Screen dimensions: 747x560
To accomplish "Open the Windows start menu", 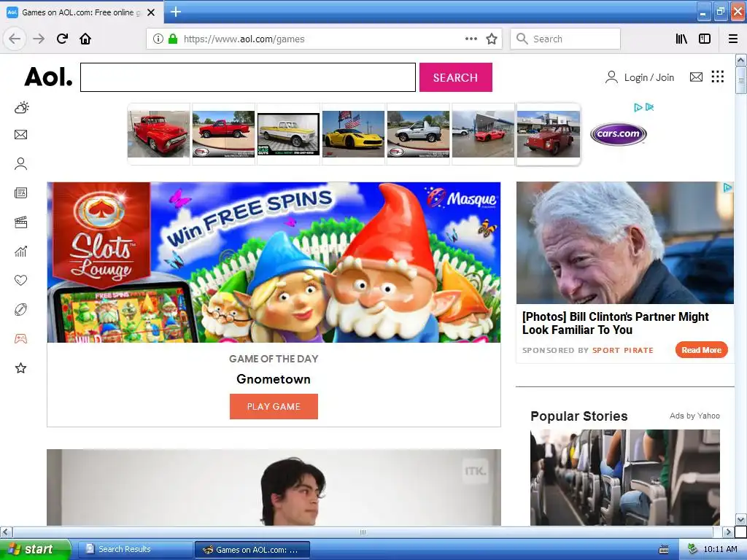I will pos(34,549).
